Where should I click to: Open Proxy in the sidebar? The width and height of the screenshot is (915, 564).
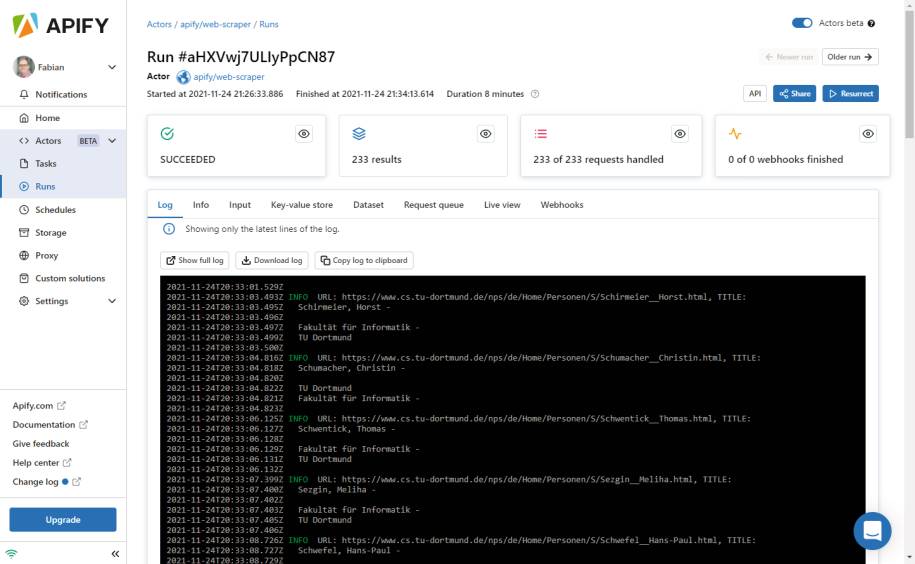(x=46, y=255)
